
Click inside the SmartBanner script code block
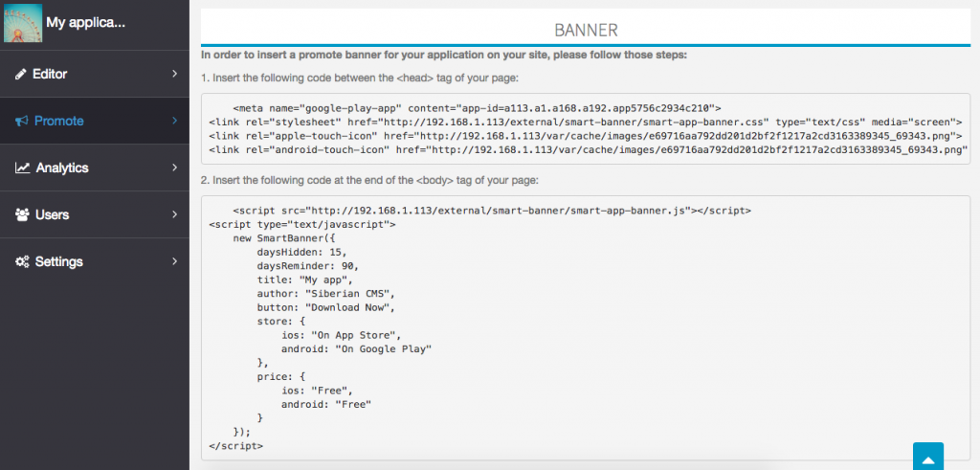click(x=586, y=325)
